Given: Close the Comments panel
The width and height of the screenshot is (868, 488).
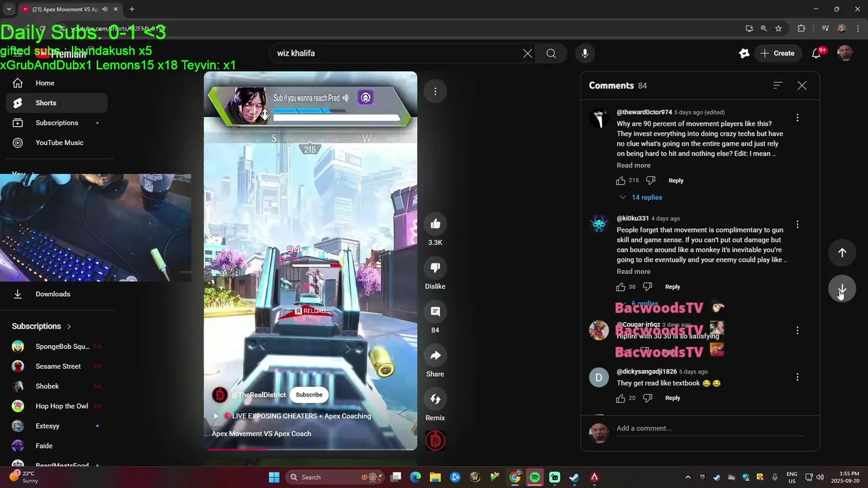Looking at the screenshot, I should pyautogui.click(x=802, y=85).
